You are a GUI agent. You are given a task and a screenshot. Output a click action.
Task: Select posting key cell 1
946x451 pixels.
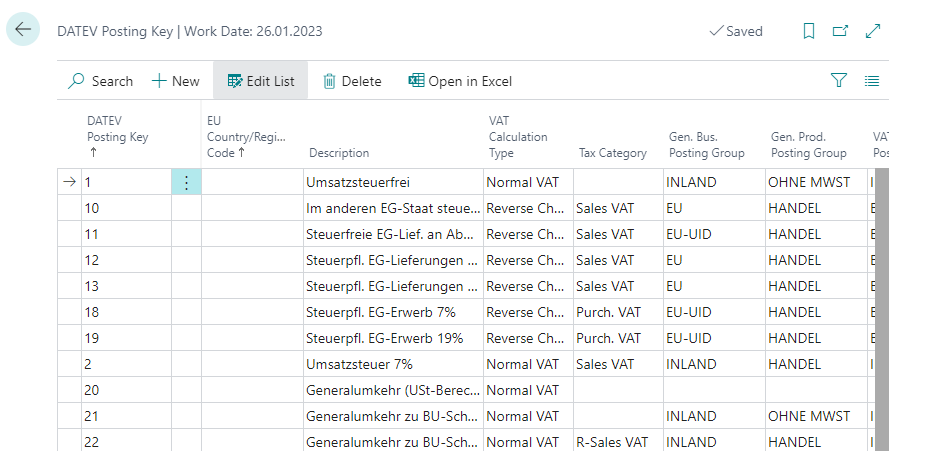pos(127,182)
